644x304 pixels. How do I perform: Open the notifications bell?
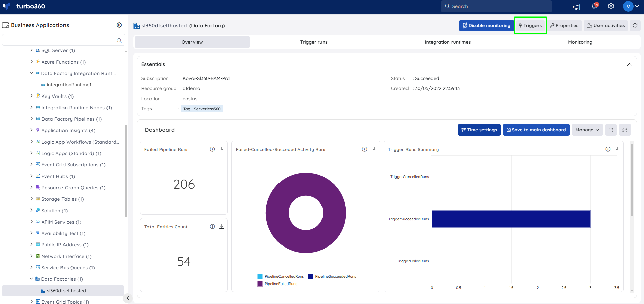[595, 6]
